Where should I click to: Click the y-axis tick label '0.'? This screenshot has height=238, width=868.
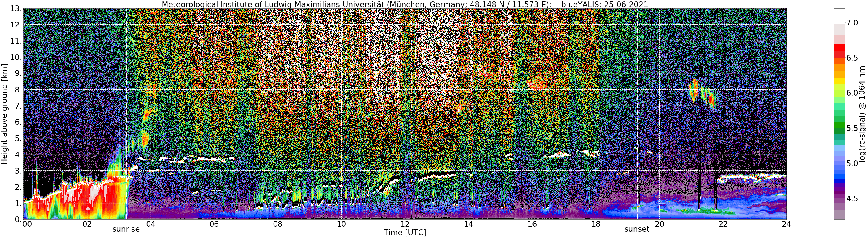(18, 220)
